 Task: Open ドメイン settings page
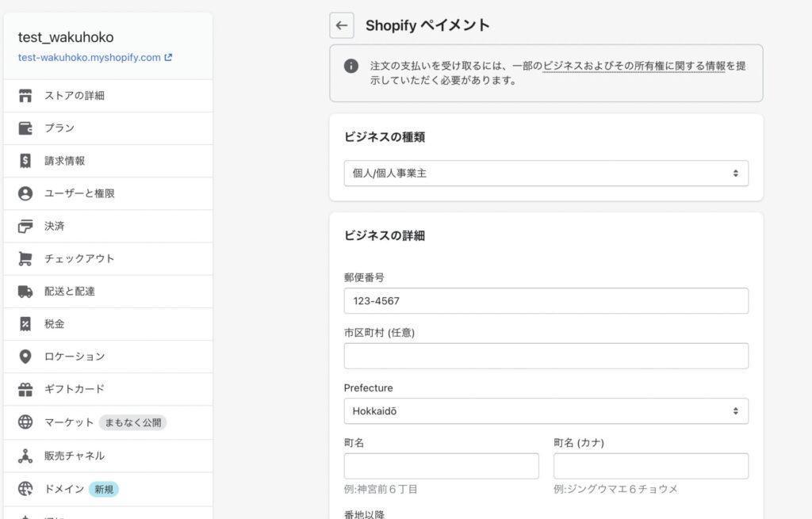coord(108,489)
